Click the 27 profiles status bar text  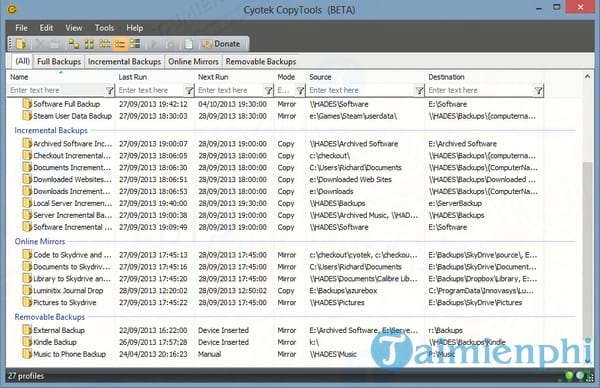26,376
